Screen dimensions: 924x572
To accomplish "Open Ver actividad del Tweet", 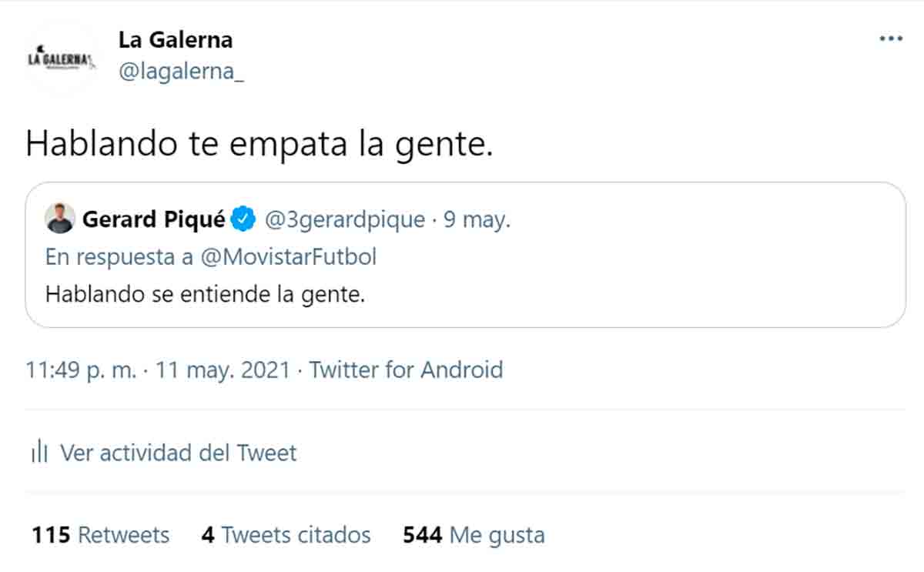I will pyautogui.click(x=178, y=453).
